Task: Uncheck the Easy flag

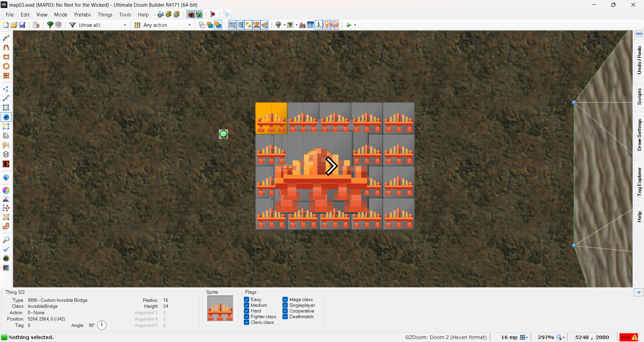Action: [247, 299]
